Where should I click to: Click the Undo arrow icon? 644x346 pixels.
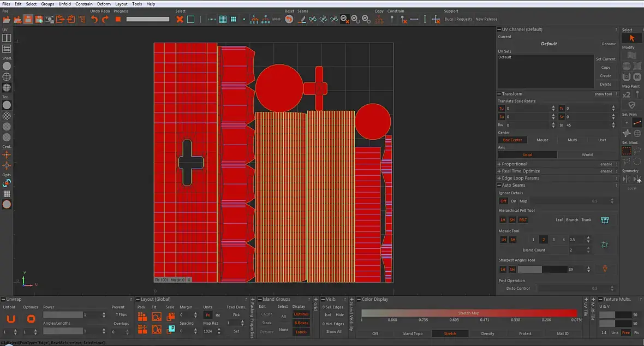click(94, 19)
